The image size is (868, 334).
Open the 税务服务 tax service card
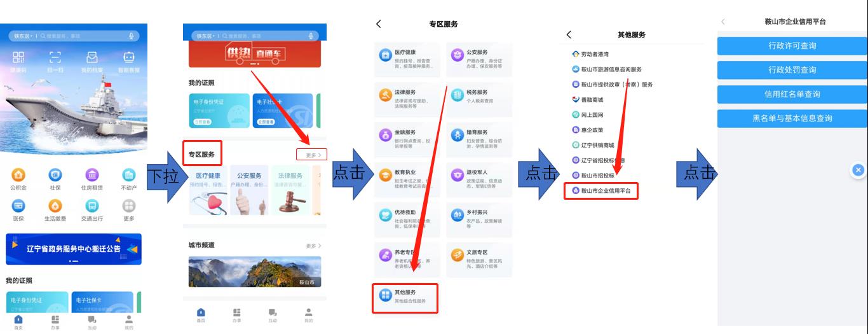pos(478,96)
